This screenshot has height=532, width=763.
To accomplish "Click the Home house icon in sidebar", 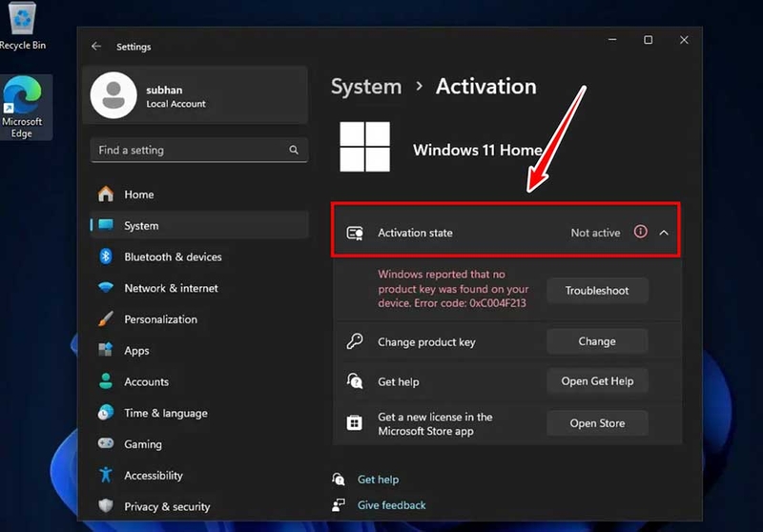I will click(x=106, y=194).
